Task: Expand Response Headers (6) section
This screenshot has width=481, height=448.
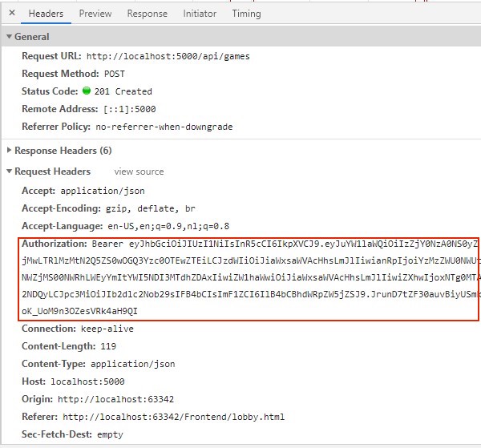Action: [x=9, y=150]
